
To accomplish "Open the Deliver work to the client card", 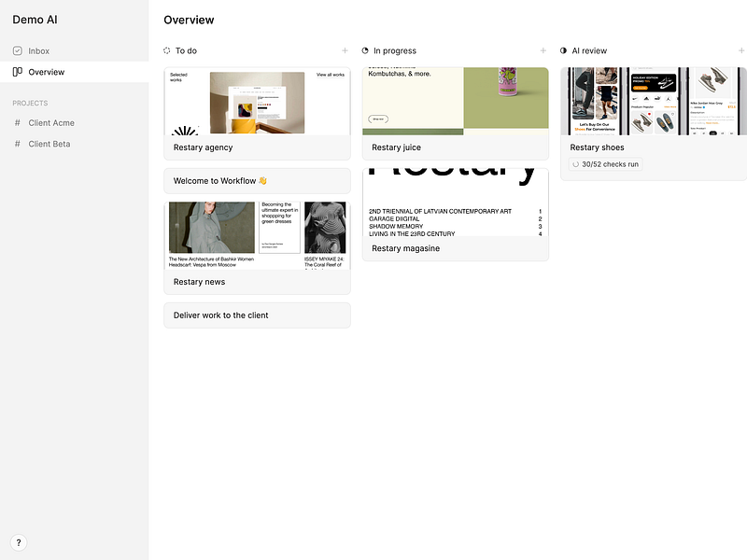I will 258,315.
